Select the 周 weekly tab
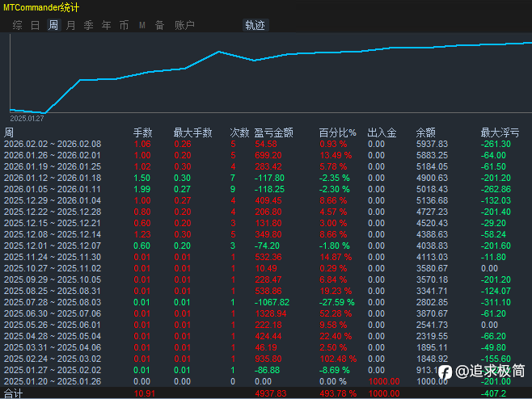This screenshot has height=399, width=532. pyautogui.click(x=53, y=25)
